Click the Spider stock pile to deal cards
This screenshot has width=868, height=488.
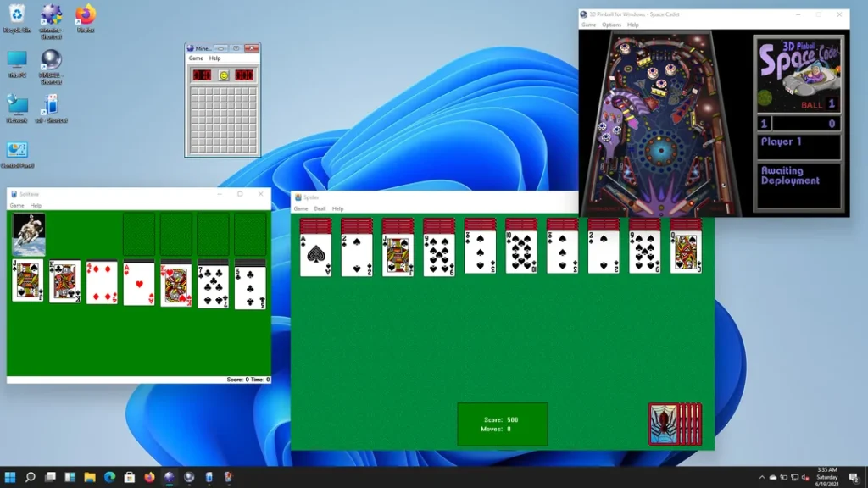[674, 421]
